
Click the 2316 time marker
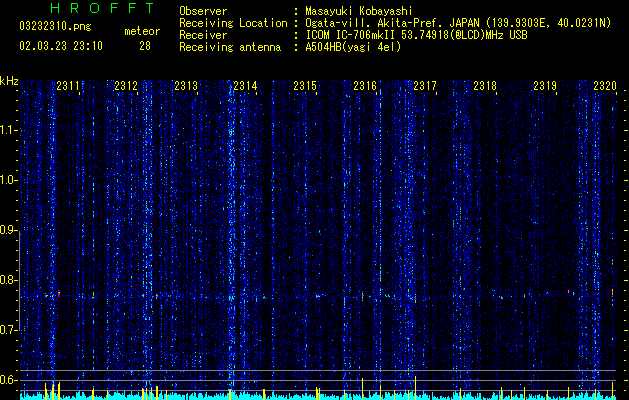tap(365, 86)
